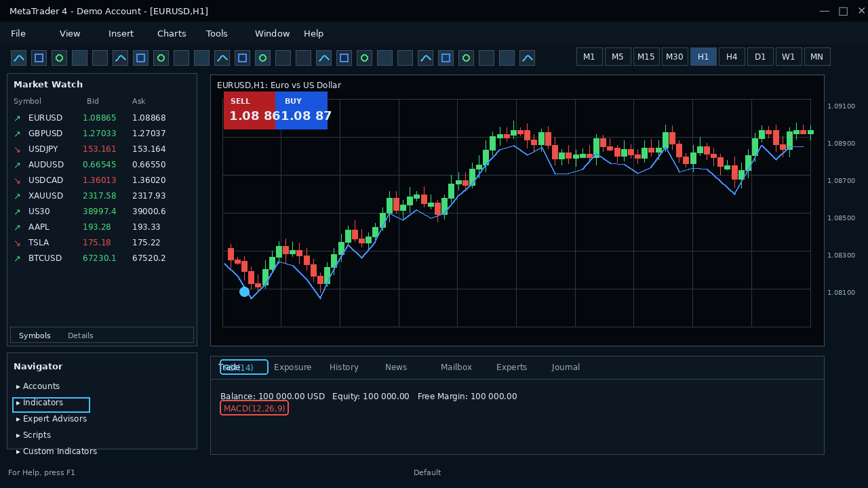Switch to the Exposure tab
This screenshot has width=868, height=488.
(x=293, y=367)
